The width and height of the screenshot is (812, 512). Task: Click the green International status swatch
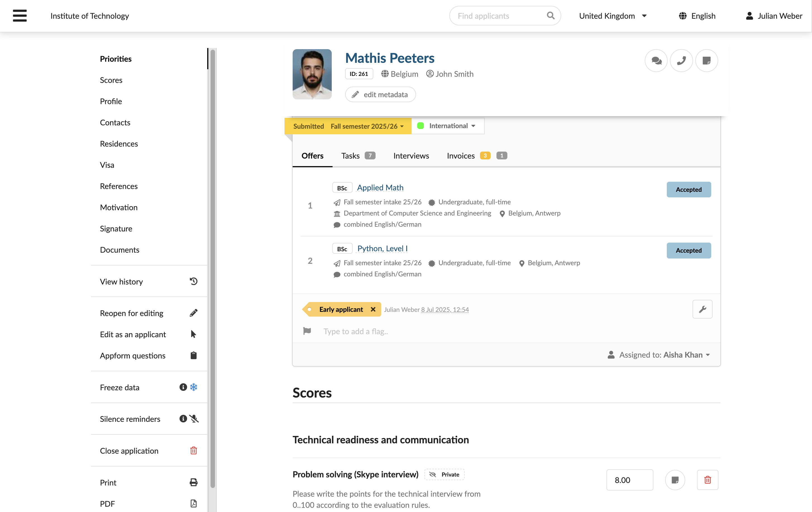pos(421,126)
